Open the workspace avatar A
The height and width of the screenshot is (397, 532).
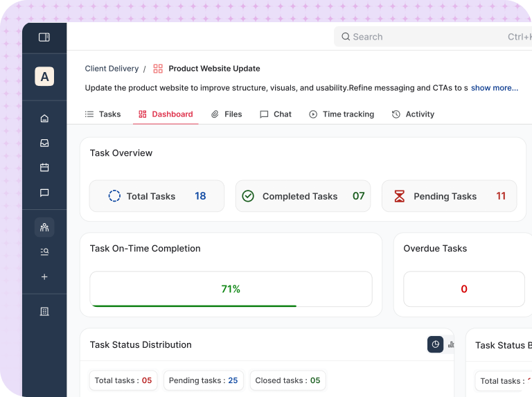click(44, 77)
